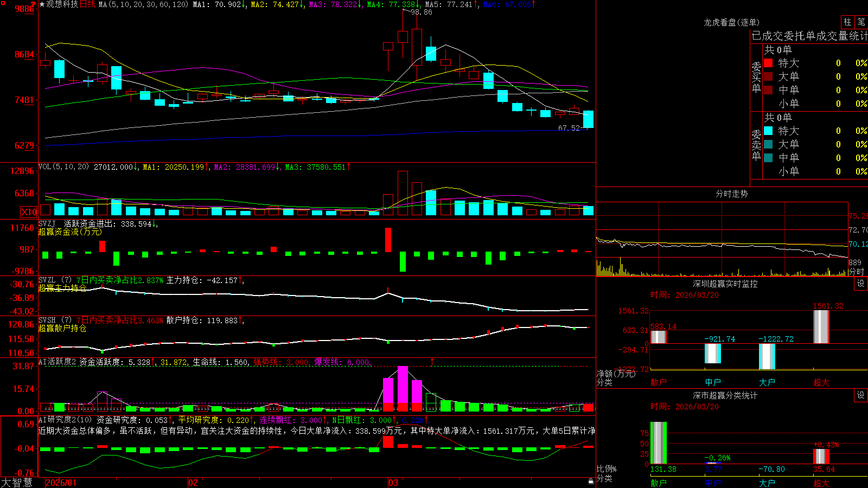Image resolution: width=868 pixels, height=488 pixels.
Task: Click 散户 category label in 实时监控 chart
Action: click(658, 382)
